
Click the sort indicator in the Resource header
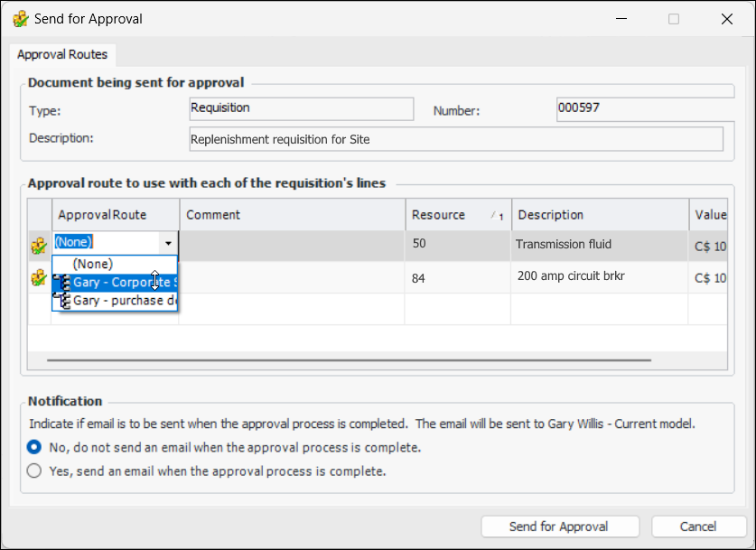tap(498, 216)
